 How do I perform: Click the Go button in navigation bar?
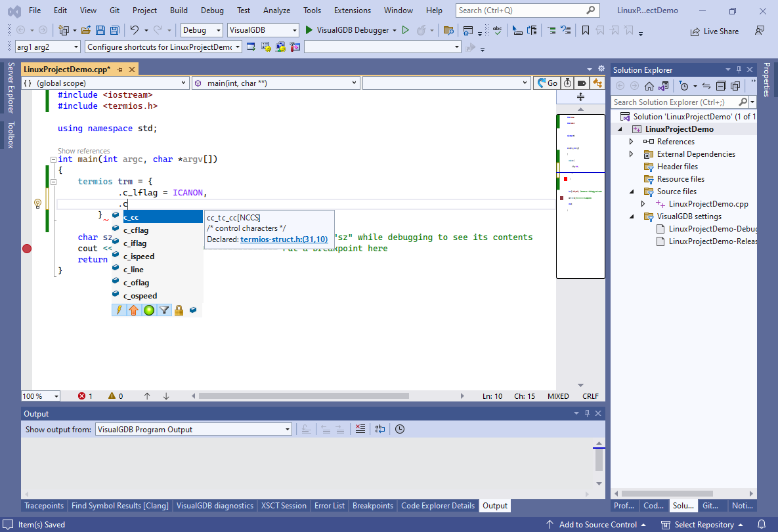547,83
